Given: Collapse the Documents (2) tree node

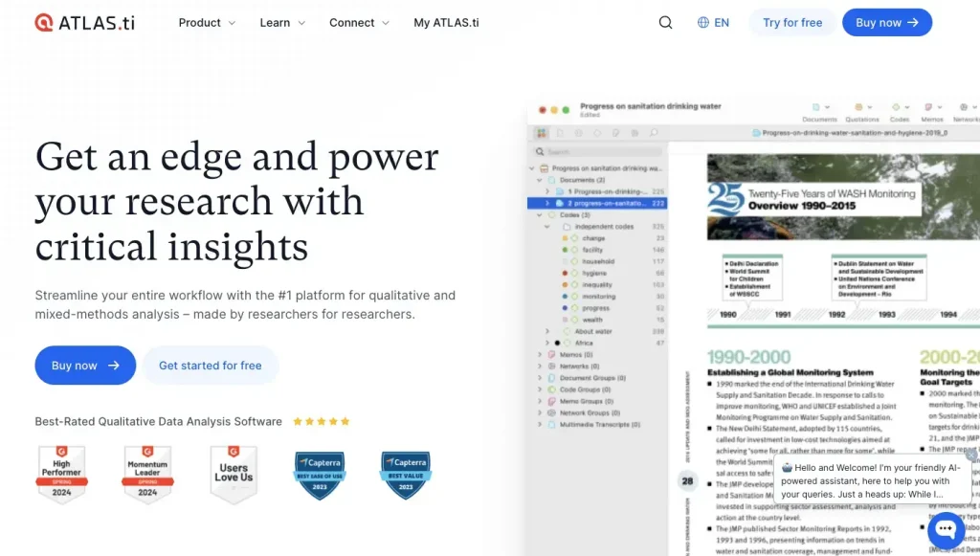Looking at the screenshot, I should [x=540, y=180].
